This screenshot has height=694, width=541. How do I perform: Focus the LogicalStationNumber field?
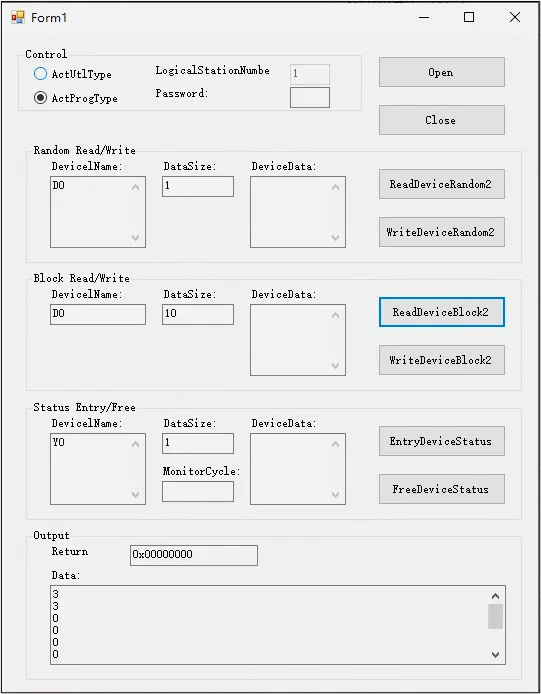tap(309, 74)
